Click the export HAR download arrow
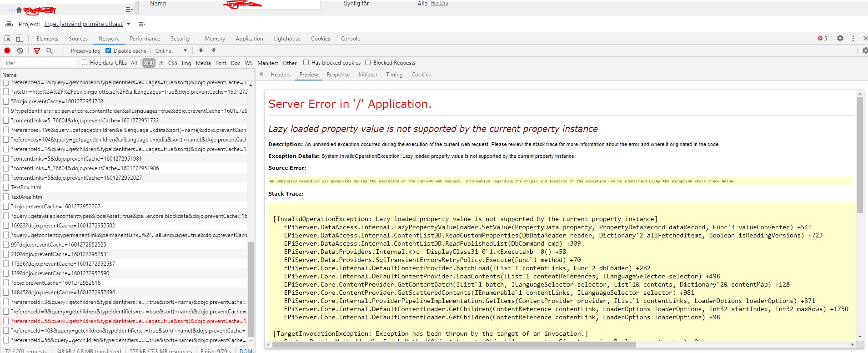The image size is (868, 353). [x=214, y=50]
